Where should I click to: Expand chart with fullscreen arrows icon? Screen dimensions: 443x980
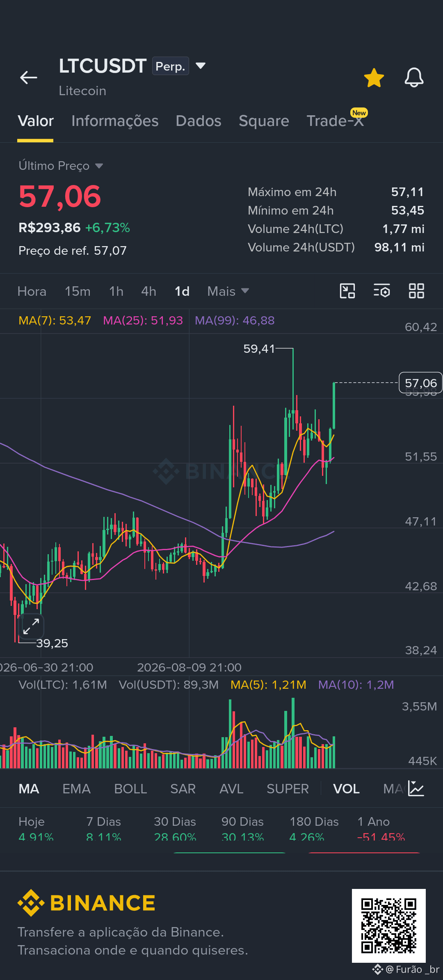click(31, 626)
